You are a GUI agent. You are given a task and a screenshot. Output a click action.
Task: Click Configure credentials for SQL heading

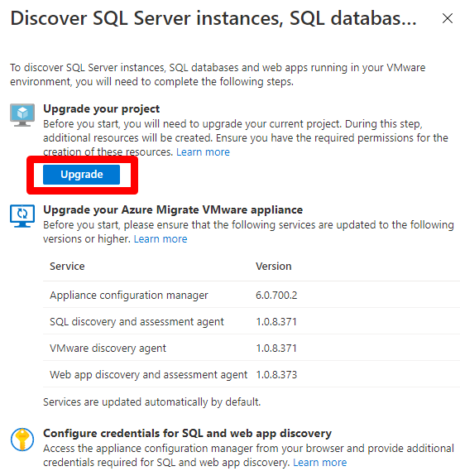187,433
